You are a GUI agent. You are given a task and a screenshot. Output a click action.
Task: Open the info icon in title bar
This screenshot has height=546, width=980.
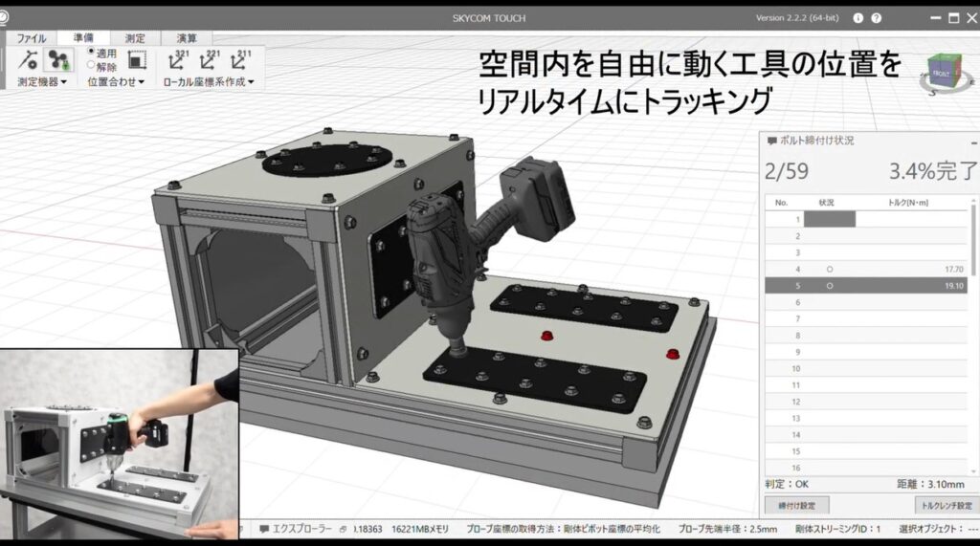(x=858, y=18)
